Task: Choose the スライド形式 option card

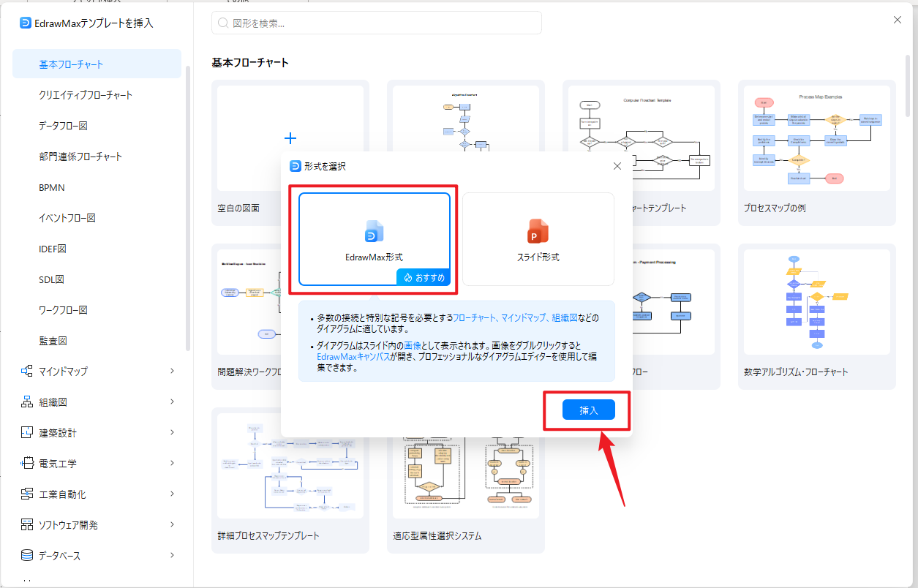Action: [538, 239]
